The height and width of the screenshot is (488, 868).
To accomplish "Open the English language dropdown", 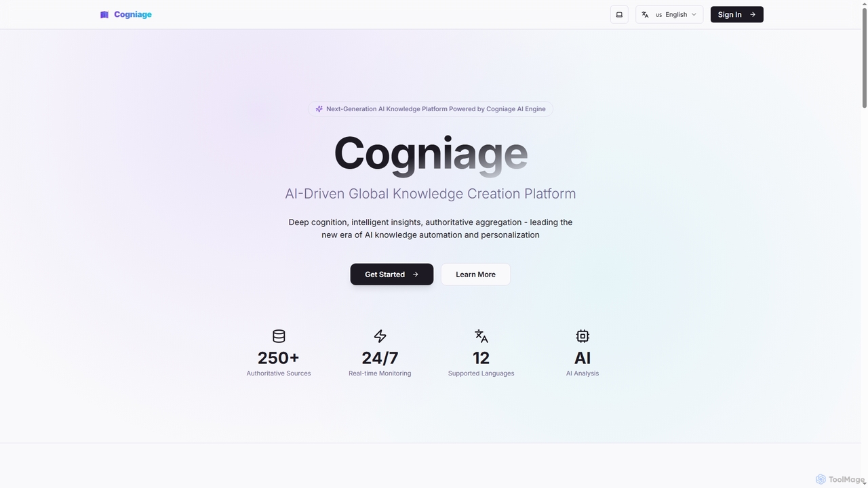I will (669, 14).
